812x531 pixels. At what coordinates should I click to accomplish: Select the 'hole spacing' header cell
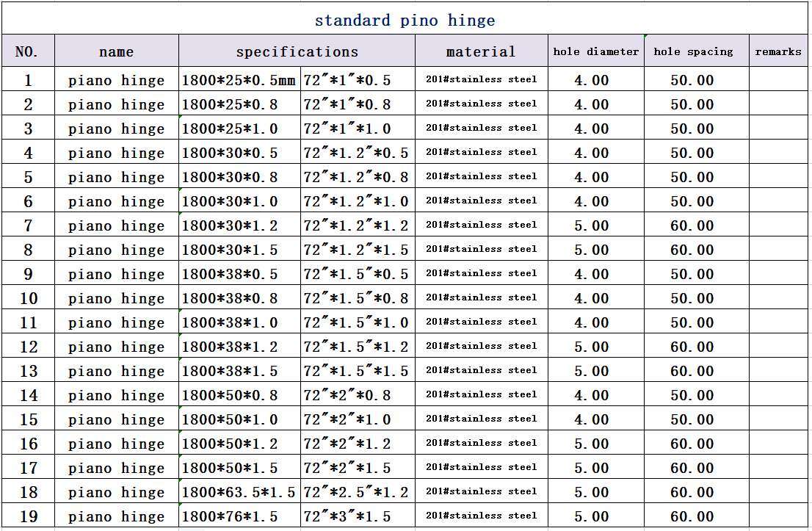(x=693, y=51)
